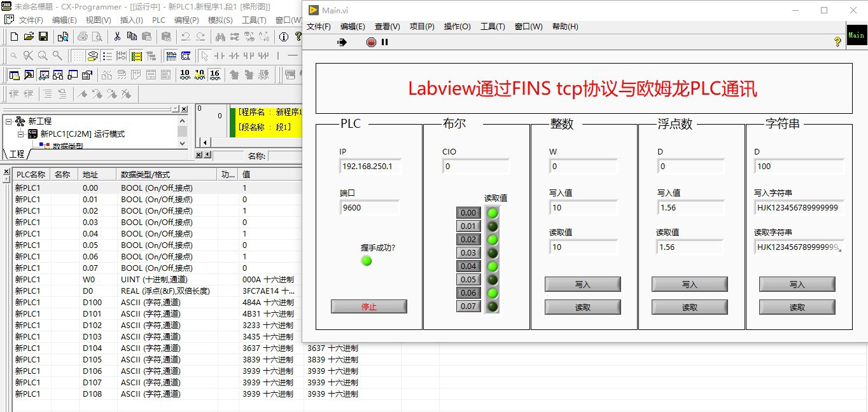Image resolution: width=868 pixels, height=412 pixels.
Task: Select the New Contact ladder tool
Action: click(219, 57)
